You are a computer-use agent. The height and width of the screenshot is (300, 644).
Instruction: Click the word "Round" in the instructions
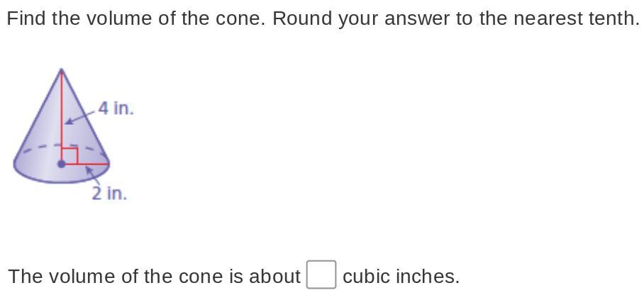pos(302,18)
